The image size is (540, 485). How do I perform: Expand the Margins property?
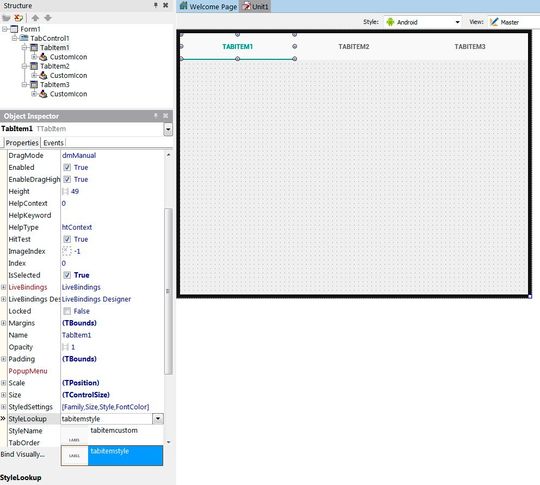3,323
